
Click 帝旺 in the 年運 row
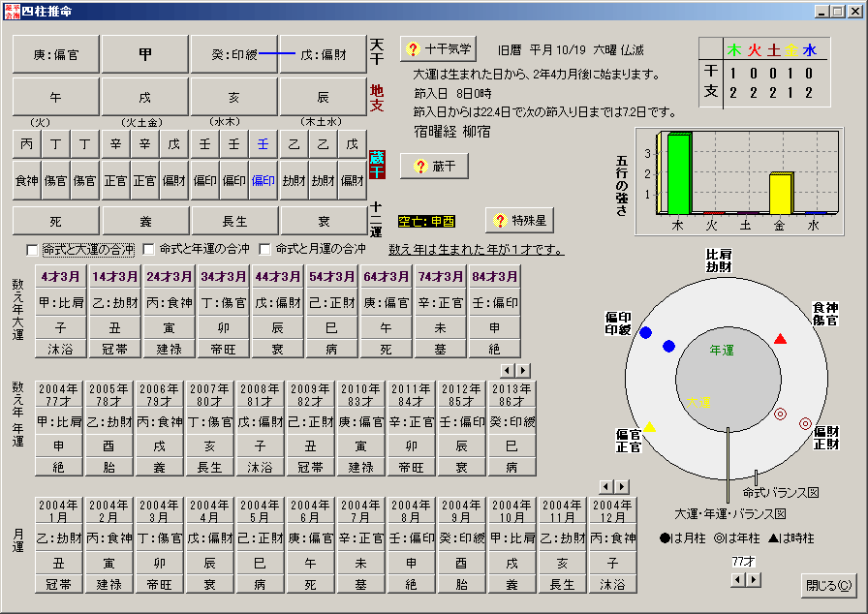(412, 467)
